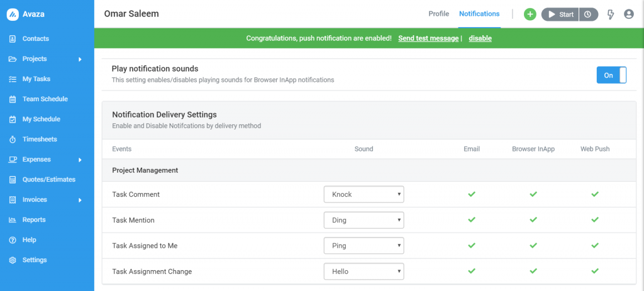The width and height of the screenshot is (644, 291).
Task: Open Team Schedule calendar icon
Action: (13, 99)
